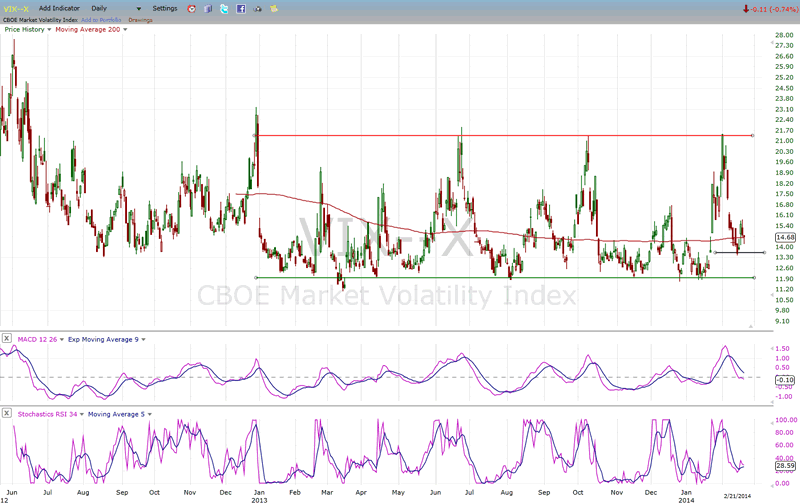
Task: Share chart via the Facebook icon
Action: (x=241, y=9)
